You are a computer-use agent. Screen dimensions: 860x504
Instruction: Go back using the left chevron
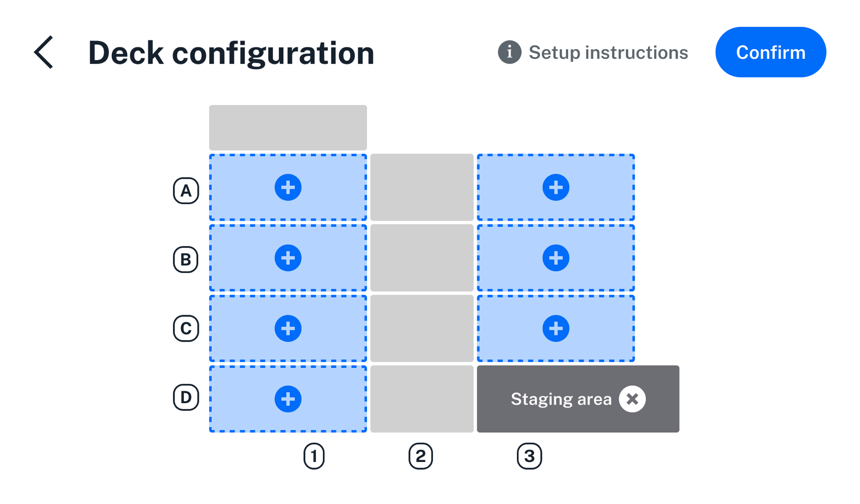tap(43, 52)
